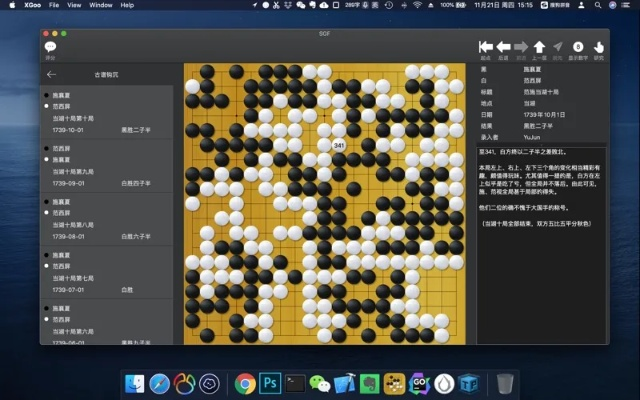
Task: Activate the 研究 pointing-hand tool
Action: (x=598, y=47)
